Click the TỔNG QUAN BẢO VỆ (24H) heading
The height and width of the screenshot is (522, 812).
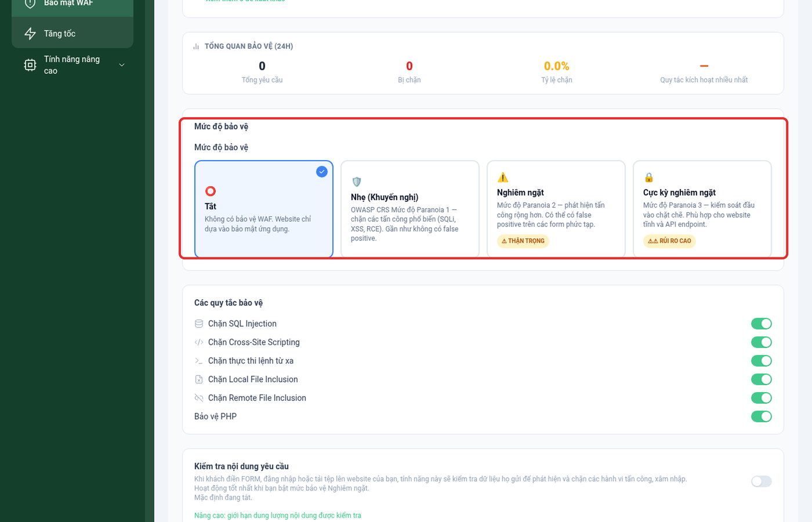coord(249,46)
